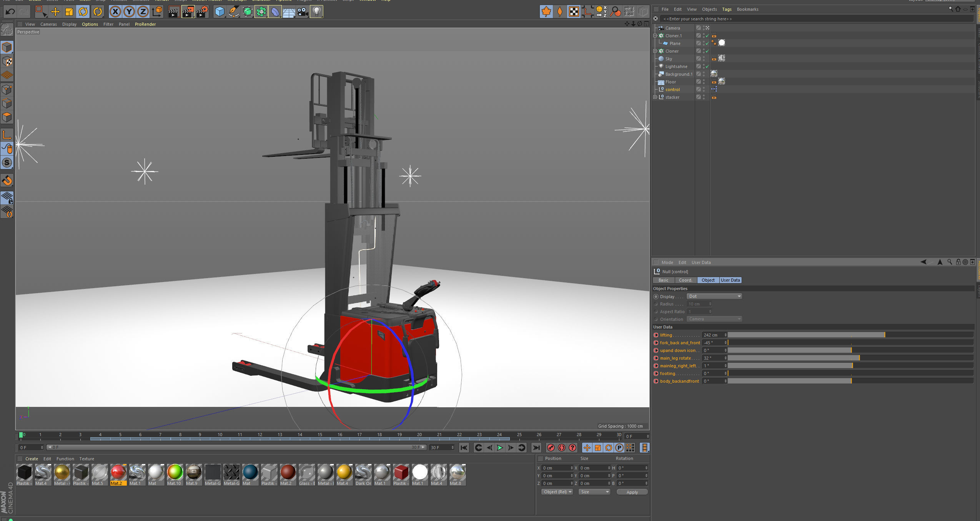The image size is (980, 521).
Task: Click the Undo arrow icon
Action: coord(10,12)
